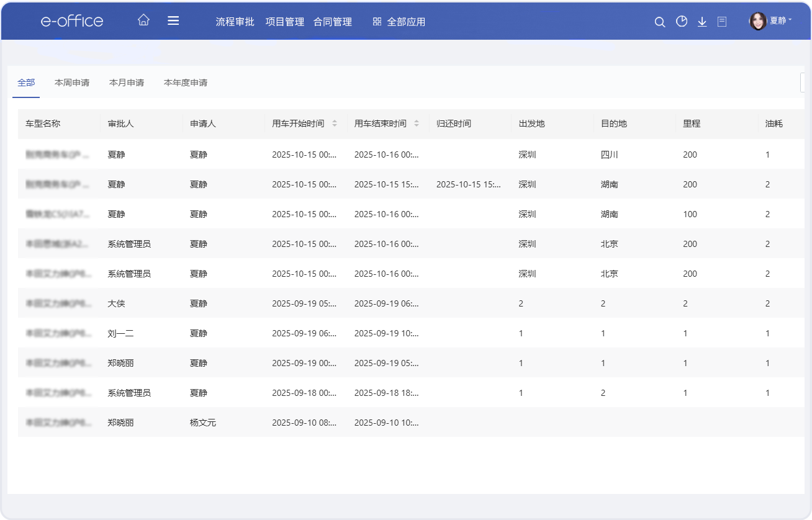Switch to 本月申请 tab
Screen dimensions: 812x520
click(x=127, y=83)
